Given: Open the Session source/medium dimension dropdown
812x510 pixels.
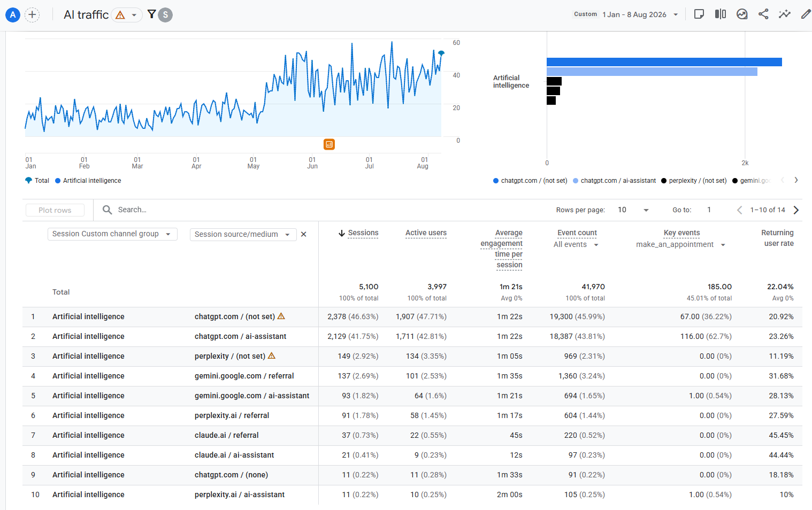Looking at the screenshot, I should tap(243, 234).
